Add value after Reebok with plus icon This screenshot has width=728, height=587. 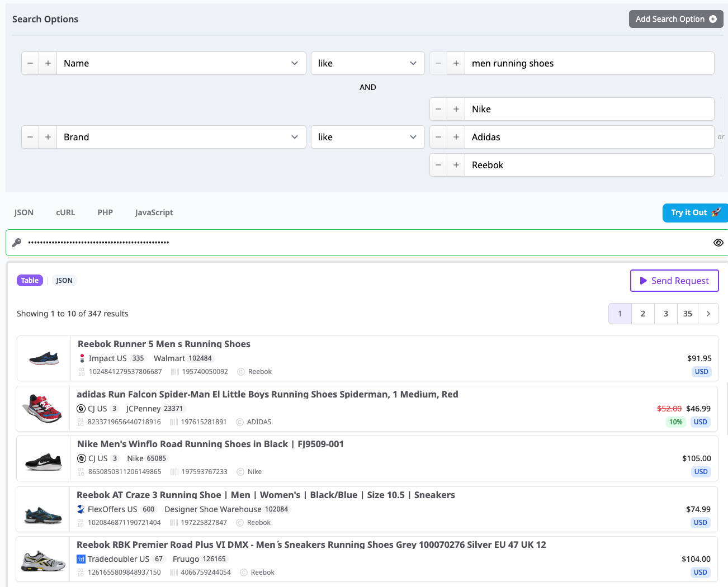click(x=456, y=165)
